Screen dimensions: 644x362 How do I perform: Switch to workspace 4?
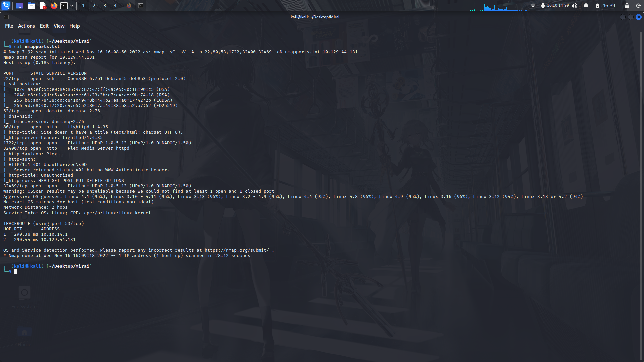click(115, 6)
